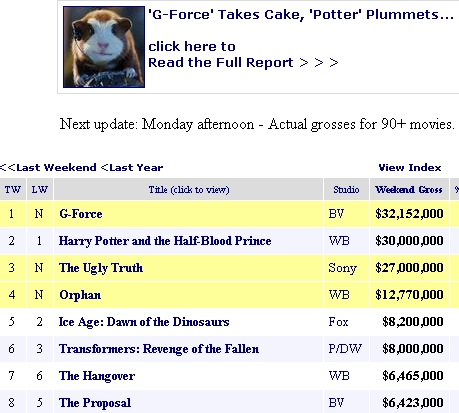Click the Title (click to view) header

tap(189, 190)
